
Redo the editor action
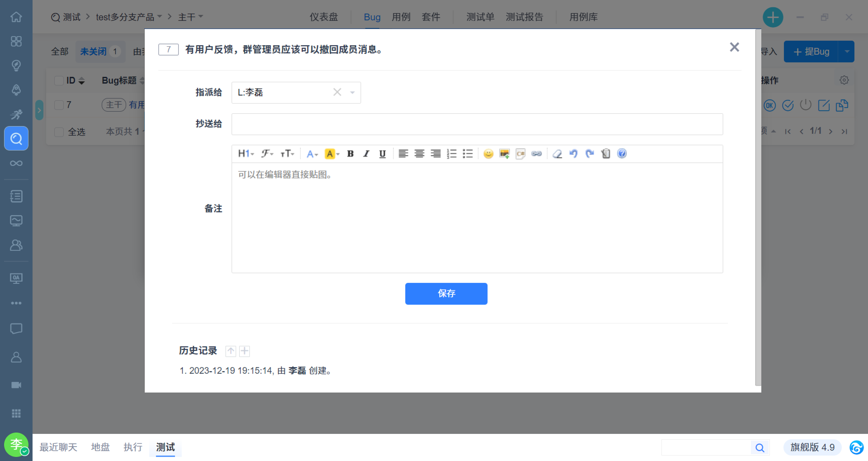pos(590,154)
